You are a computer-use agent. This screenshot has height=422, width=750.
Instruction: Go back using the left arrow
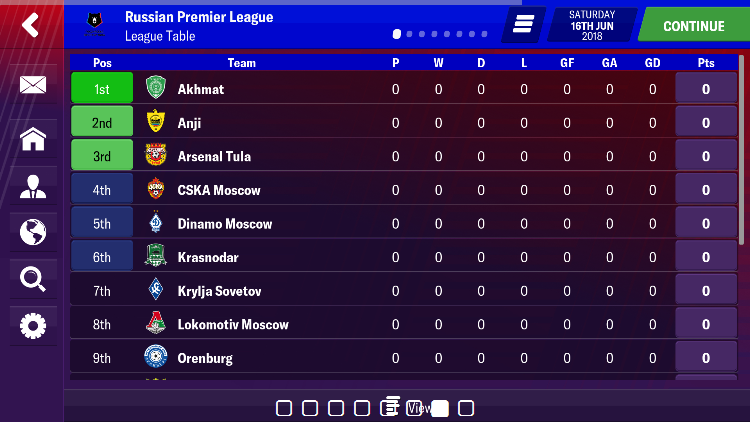pyautogui.click(x=31, y=25)
